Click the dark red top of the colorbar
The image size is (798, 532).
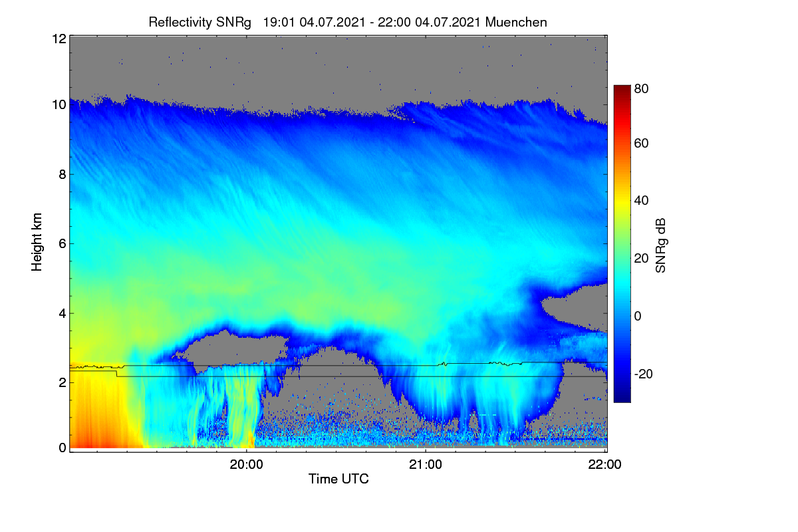(621, 90)
